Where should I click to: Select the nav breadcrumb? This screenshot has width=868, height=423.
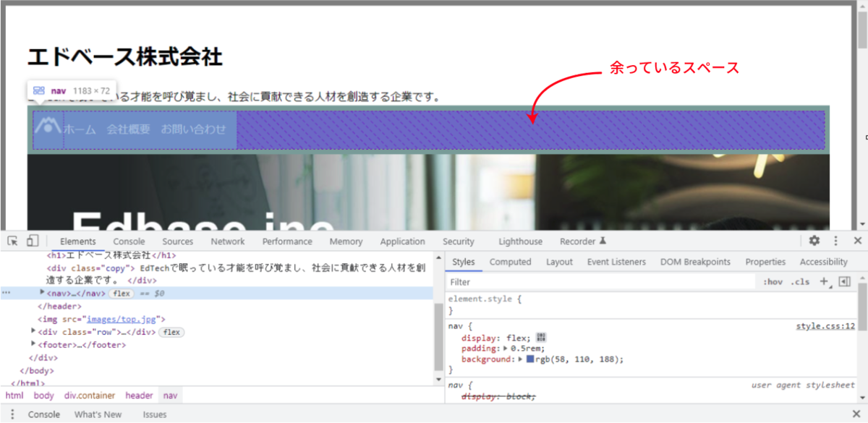pyautogui.click(x=170, y=396)
